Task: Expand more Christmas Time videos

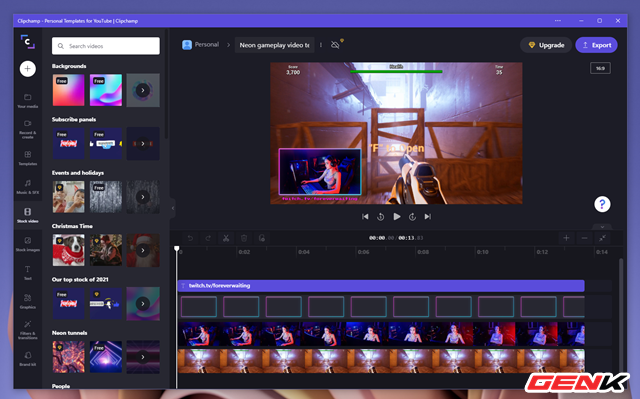Action: [142, 250]
